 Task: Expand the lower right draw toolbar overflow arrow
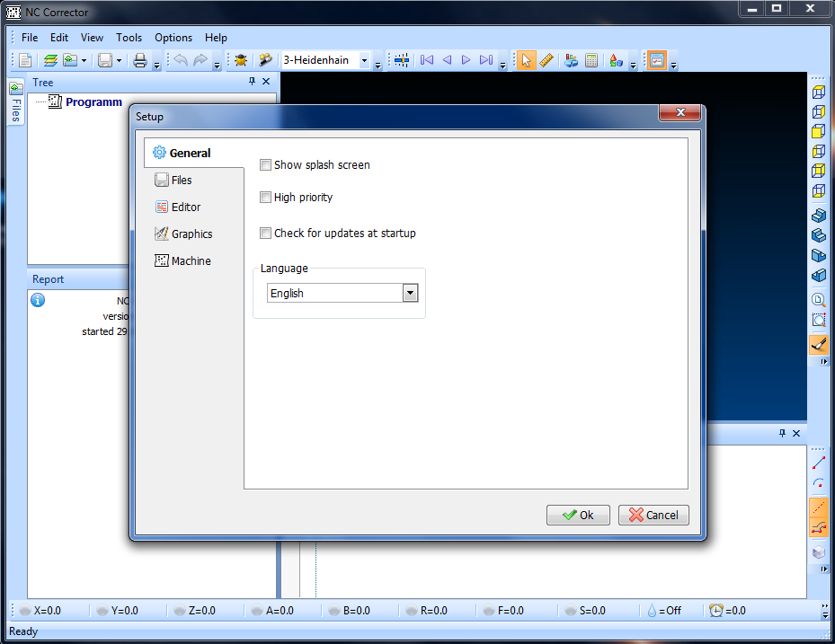(824, 569)
